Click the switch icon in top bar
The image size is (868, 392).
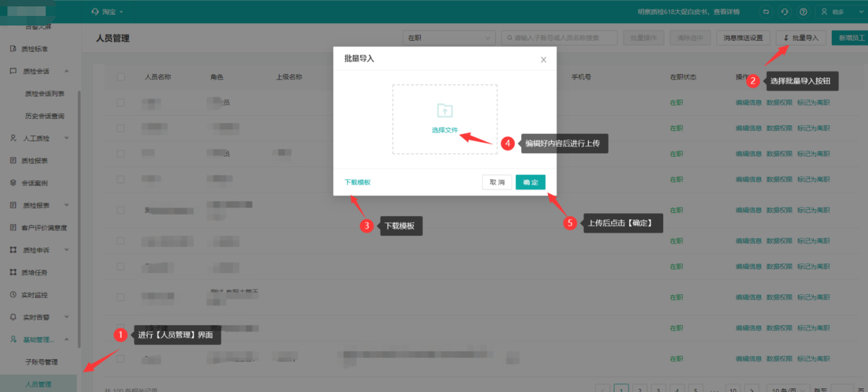click(766, 11)
